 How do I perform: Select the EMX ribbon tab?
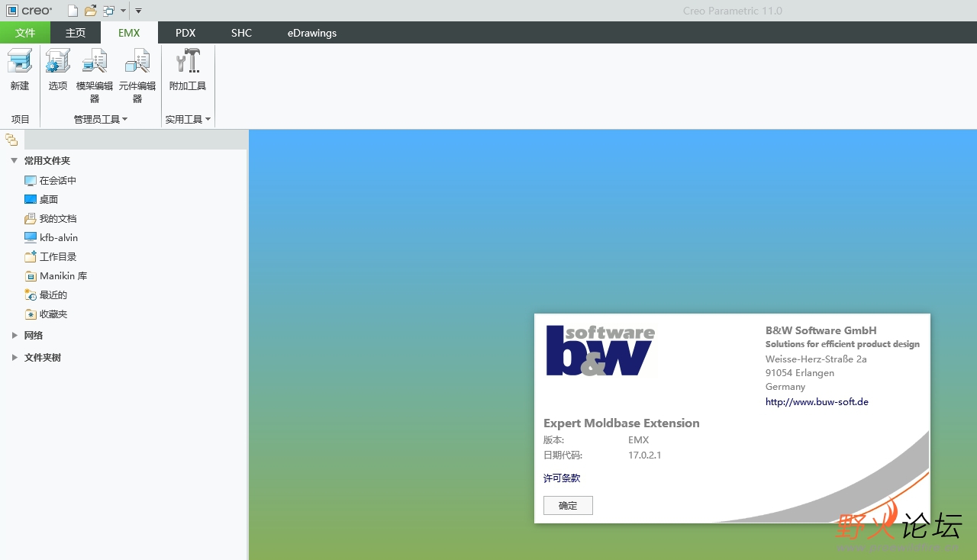coord(129,33)
